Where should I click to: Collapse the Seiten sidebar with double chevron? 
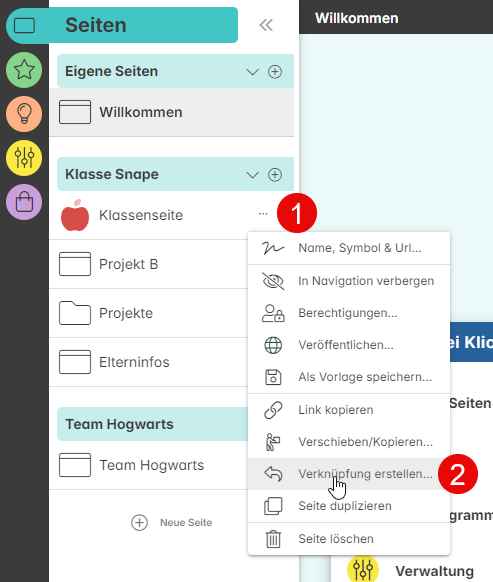[266, 25]
